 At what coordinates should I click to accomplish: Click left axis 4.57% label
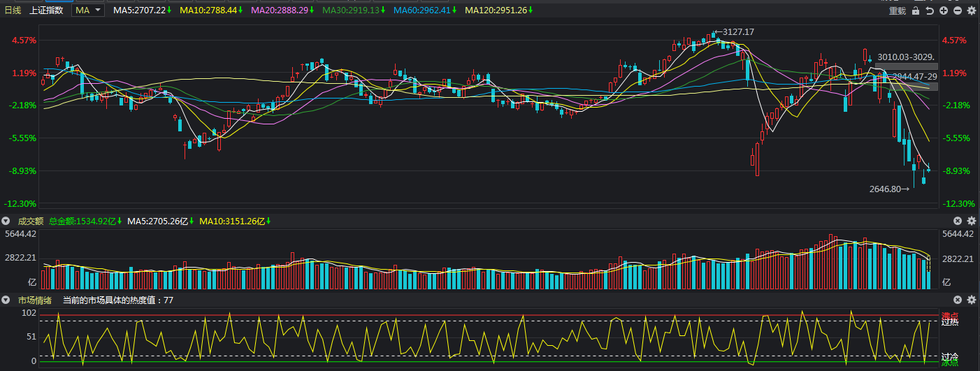[24, 41]
